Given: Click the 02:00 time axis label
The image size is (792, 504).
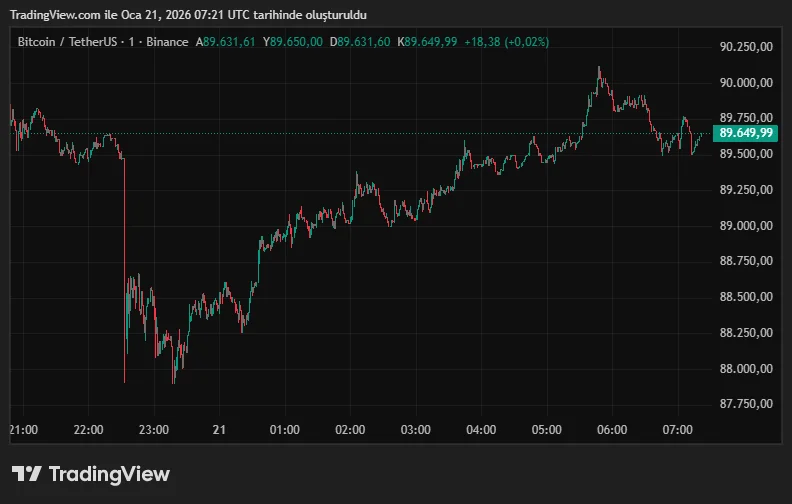Looking at the screenshot, I should pos(350,430).
